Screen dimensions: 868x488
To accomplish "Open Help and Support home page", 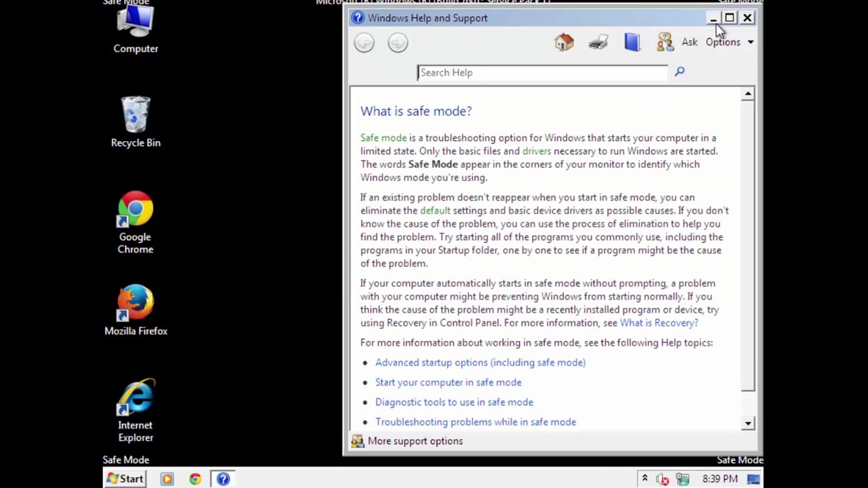I will (x=564, y=43).
